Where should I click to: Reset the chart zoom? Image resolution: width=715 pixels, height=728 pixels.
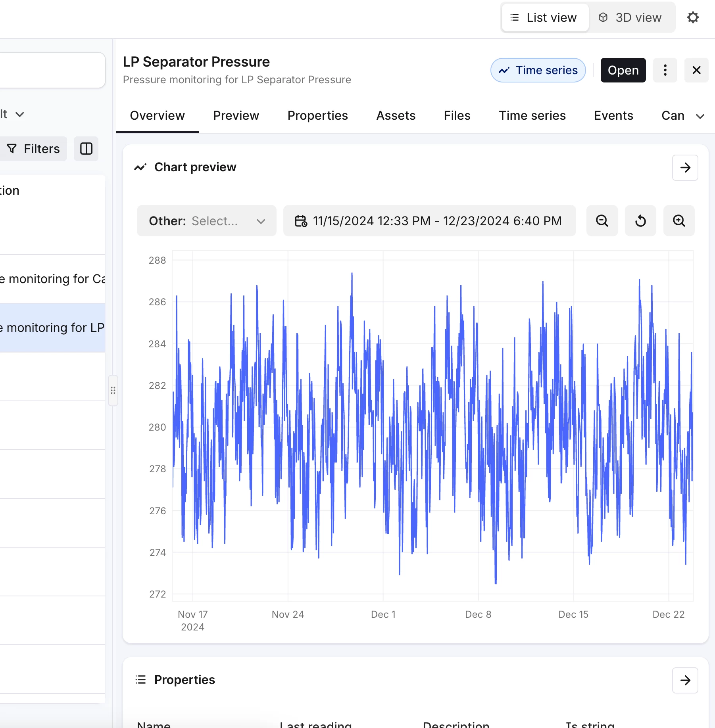(x=640, y=221)
